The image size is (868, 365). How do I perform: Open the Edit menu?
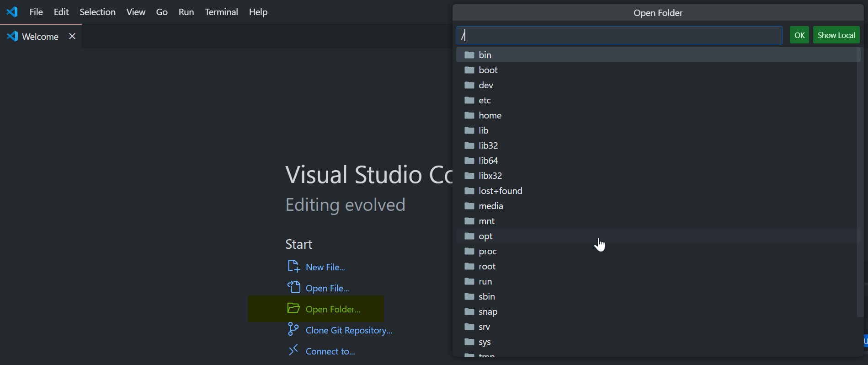61,12
